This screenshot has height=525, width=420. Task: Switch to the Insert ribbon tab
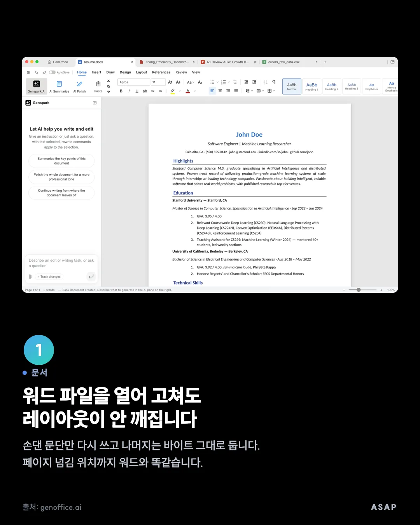(96, 72)
